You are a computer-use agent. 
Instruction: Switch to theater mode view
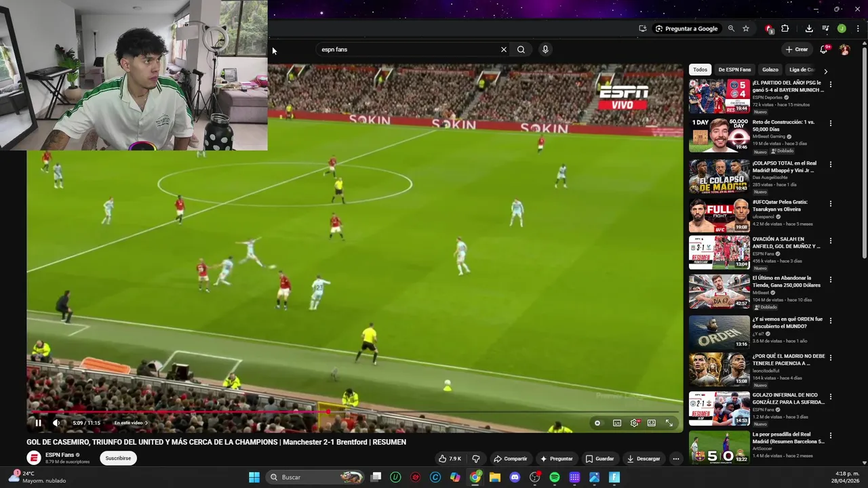(x=652, y=423)
